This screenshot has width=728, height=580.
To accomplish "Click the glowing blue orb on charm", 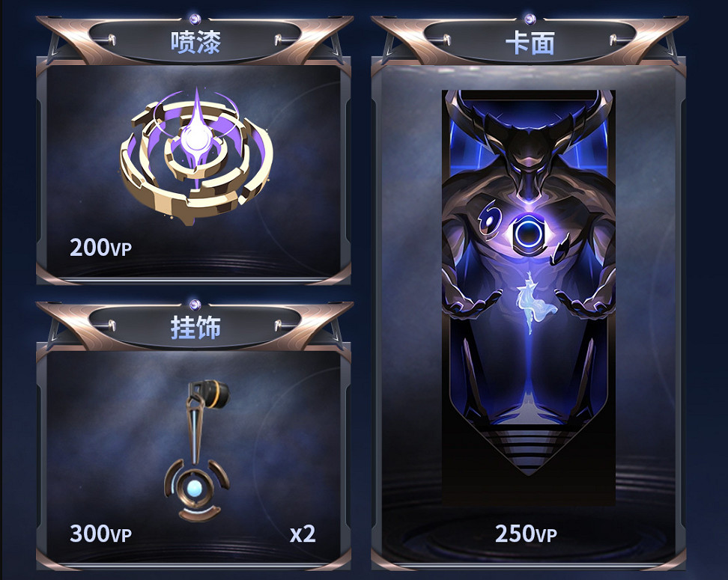I will (195, 488).
